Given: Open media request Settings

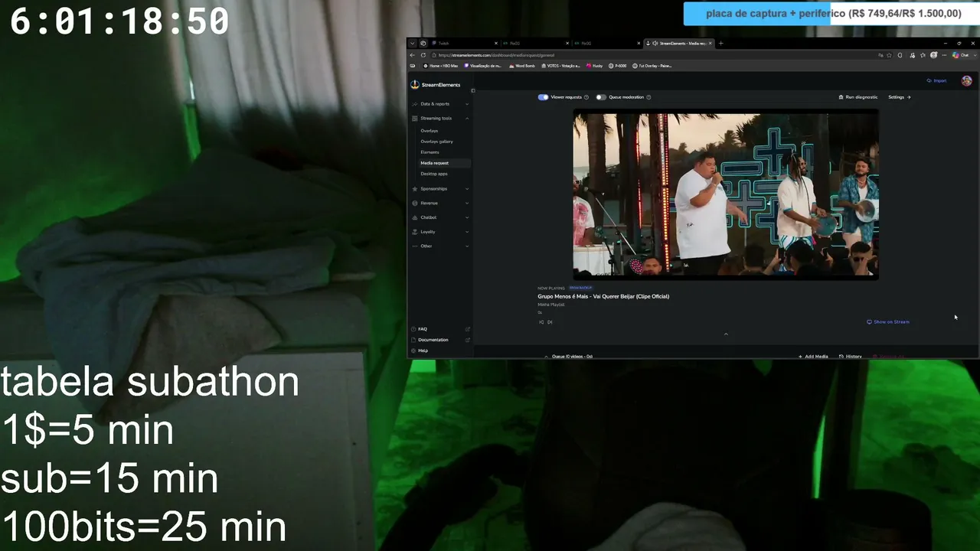Looking at the screenshot, I should pyautogui.click(x=900, y=97).
